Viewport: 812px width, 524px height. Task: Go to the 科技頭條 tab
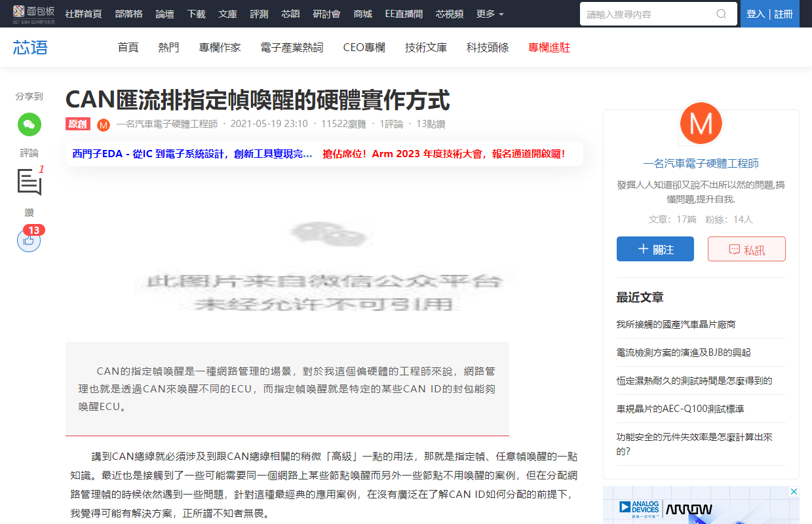pyautogui.click(x=488, y=47)
